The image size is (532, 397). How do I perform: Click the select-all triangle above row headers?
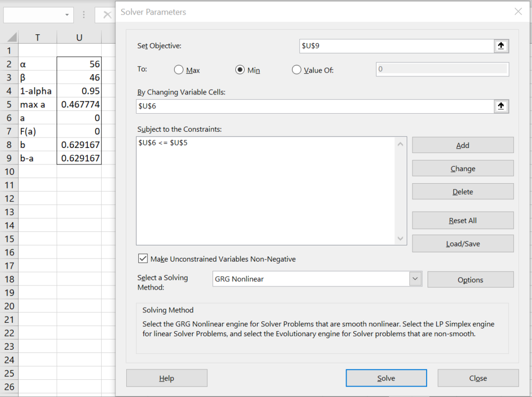point(11,37)
